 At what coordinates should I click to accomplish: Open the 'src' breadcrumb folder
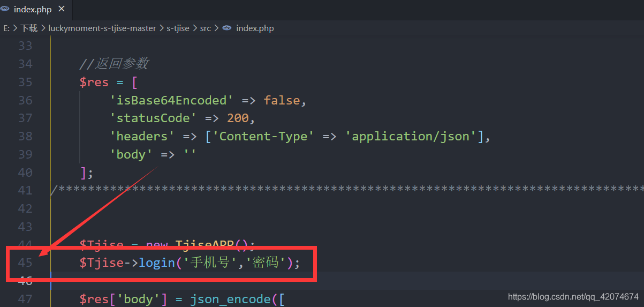(206, 28)
